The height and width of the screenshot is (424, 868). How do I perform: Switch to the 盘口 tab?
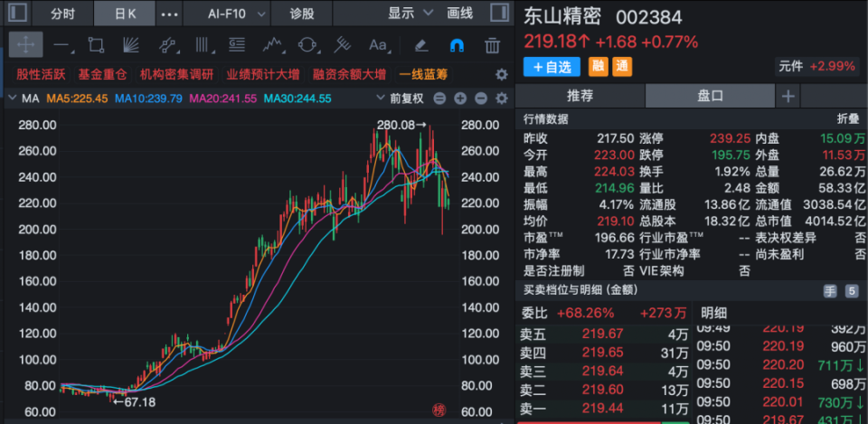pos(710,97)
